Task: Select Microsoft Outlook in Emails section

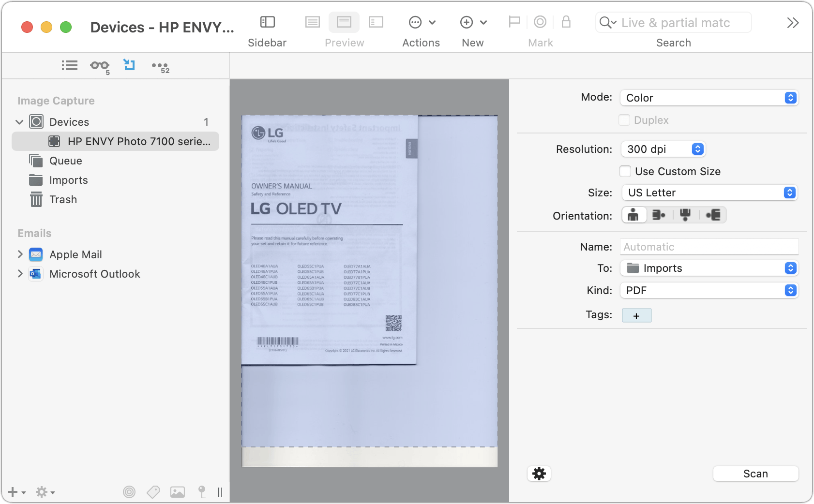Action: coord(95,274)
